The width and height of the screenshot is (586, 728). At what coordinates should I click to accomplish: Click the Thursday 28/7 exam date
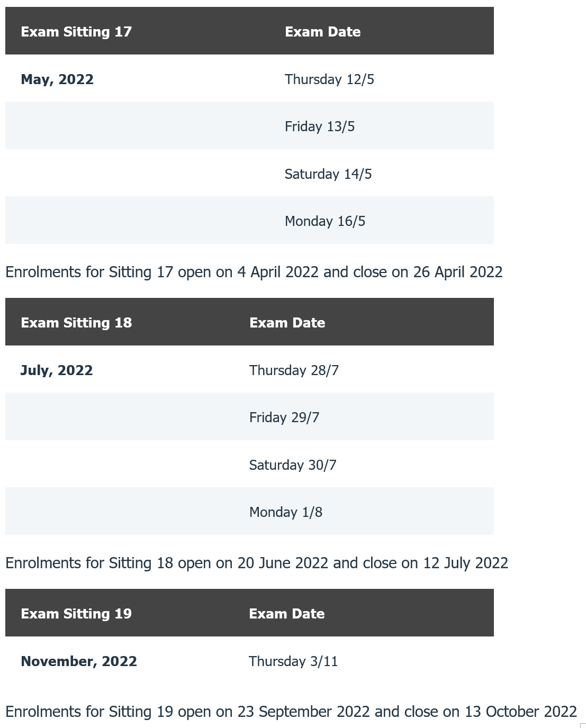pyautogui.click(x=294, y=370)
